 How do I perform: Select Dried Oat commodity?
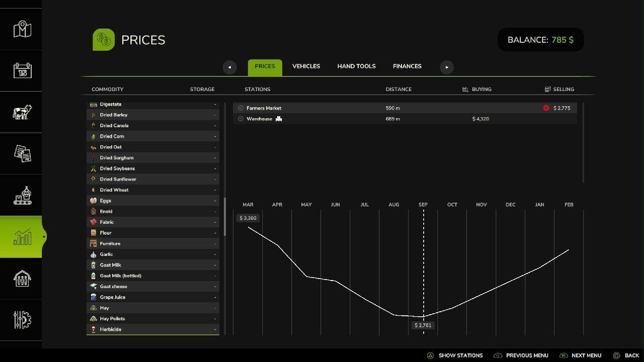[x=153, y=147]
